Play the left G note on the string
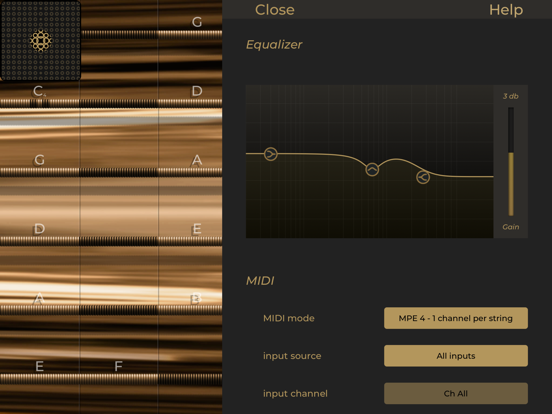The height and width of the screenshot is (414, 552). tap(39, 160)
